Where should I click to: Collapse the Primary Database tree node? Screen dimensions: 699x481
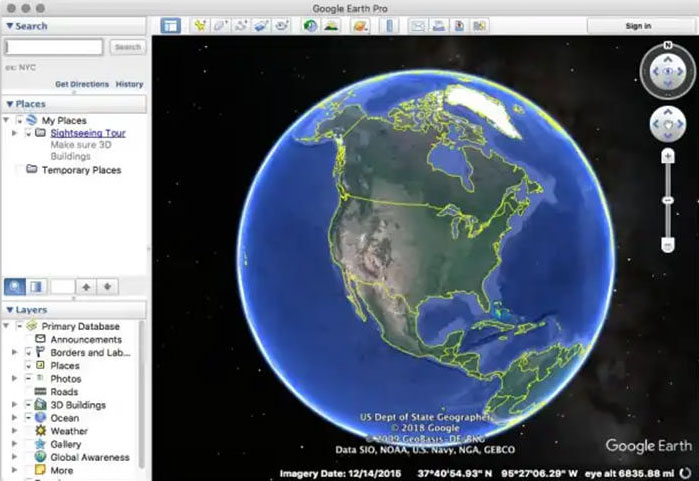[x=6, y=326]
